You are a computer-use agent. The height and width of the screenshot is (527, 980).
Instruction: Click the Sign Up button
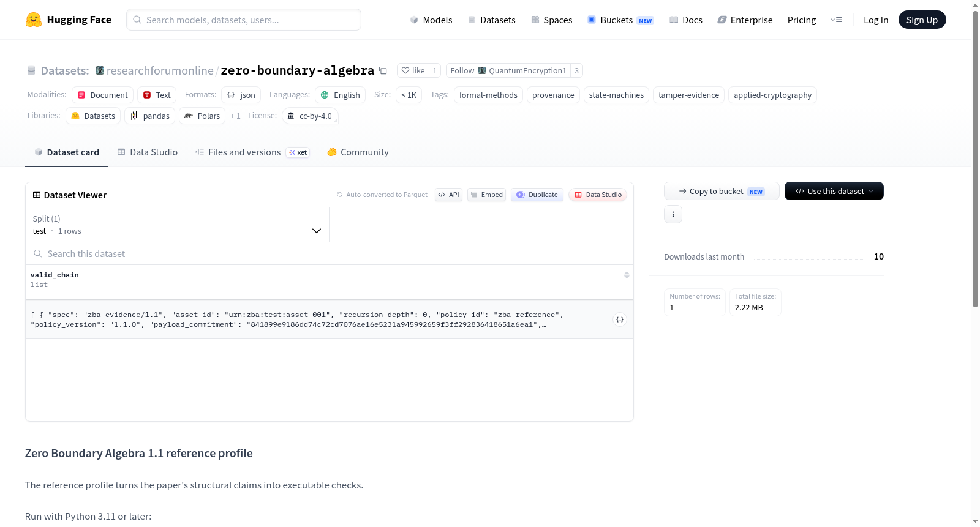pyautogui.click(x=922, y=20)
